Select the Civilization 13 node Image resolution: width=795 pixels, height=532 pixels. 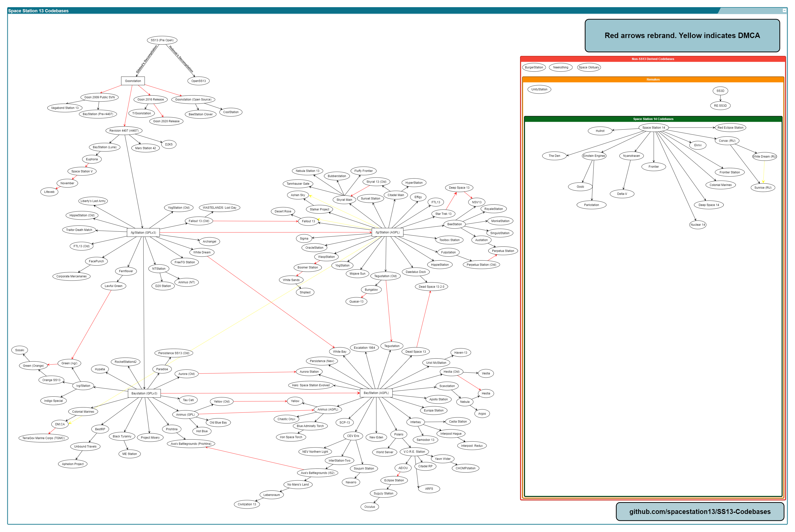coord(247,505)
